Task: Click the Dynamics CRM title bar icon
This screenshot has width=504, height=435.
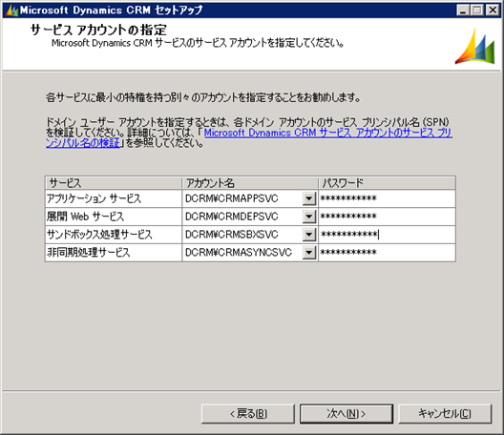Action: (x=11, y=10)
